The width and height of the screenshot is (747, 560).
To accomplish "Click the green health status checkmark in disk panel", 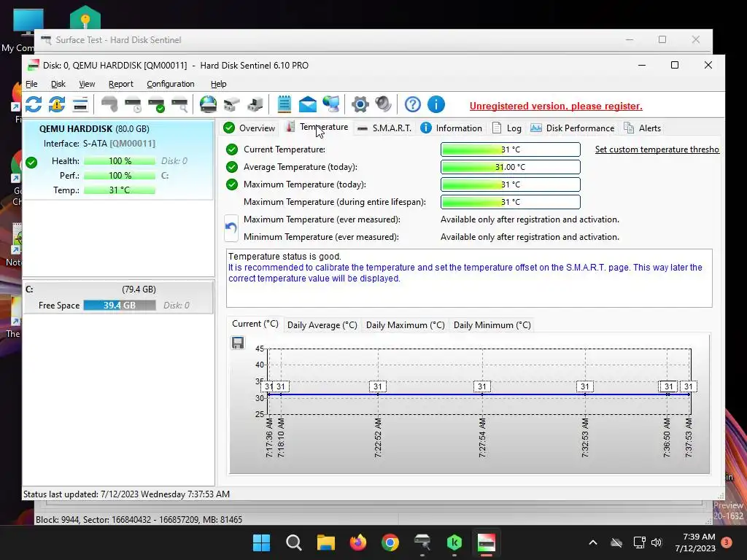I will coord(31,163).
